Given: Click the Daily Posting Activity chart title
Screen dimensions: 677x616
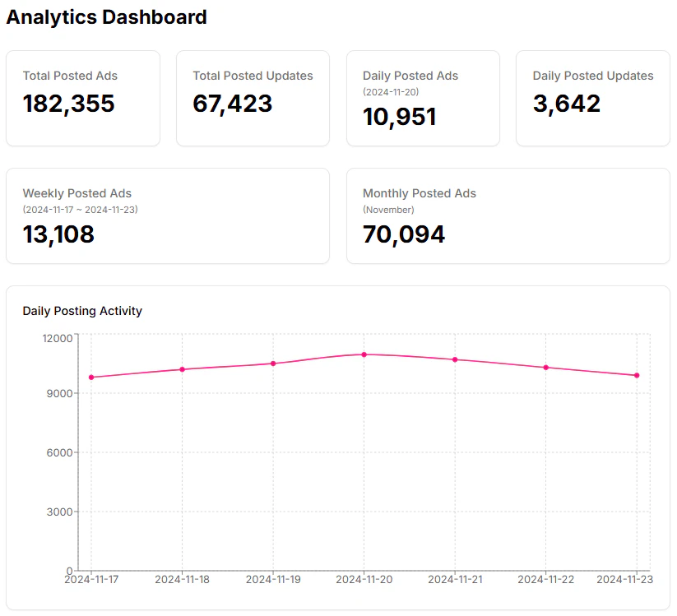Looking at the screenshot, I should (x=82, y=311).
